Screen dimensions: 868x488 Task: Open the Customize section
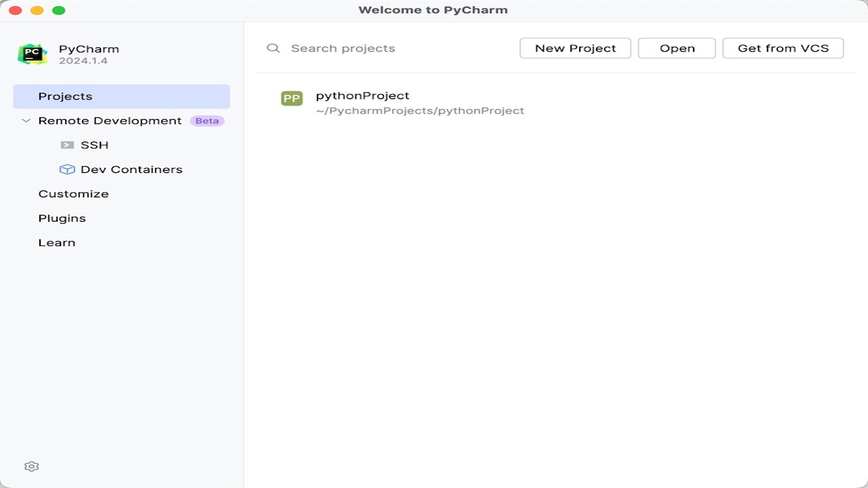click(73, 193)
